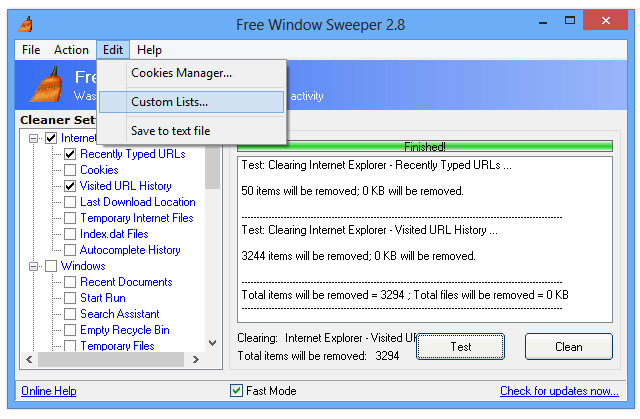Image resolution: width=640 pixels, height=419 pixels.
Task: Click the horizontal scrollbar thumb
Action: pos(111,359)
